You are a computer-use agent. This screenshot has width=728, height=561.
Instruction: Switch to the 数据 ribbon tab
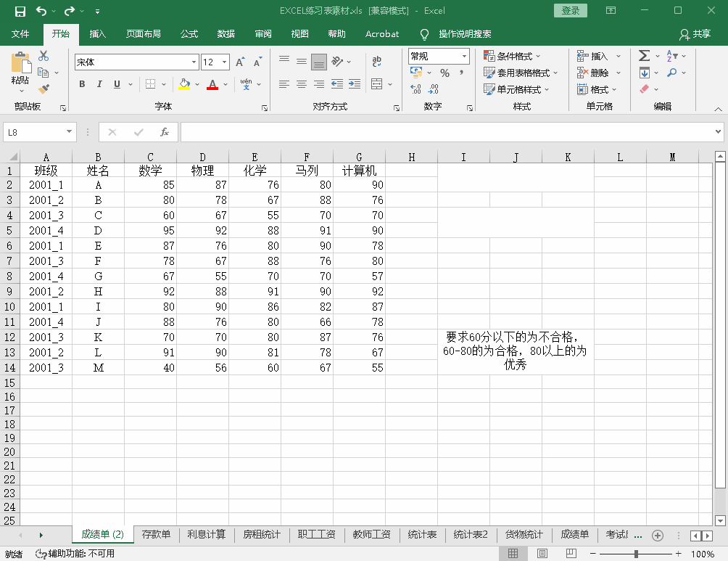226,33
